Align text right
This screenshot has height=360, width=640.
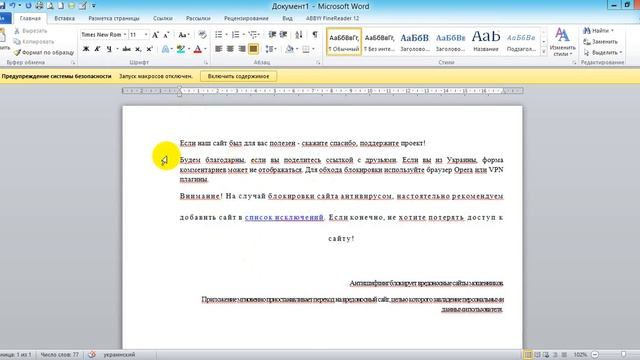242,49
